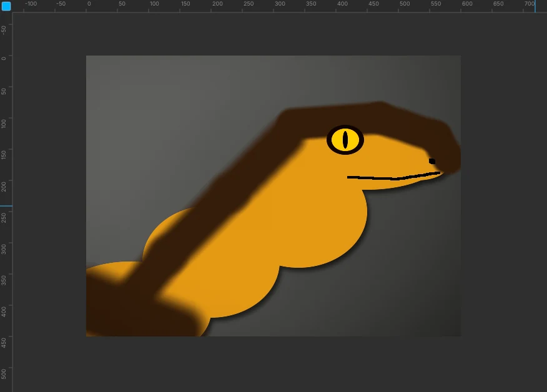Click the blue square at the ruler corner
This screenshot has width=547, height=392.
[x=6, y=6]
